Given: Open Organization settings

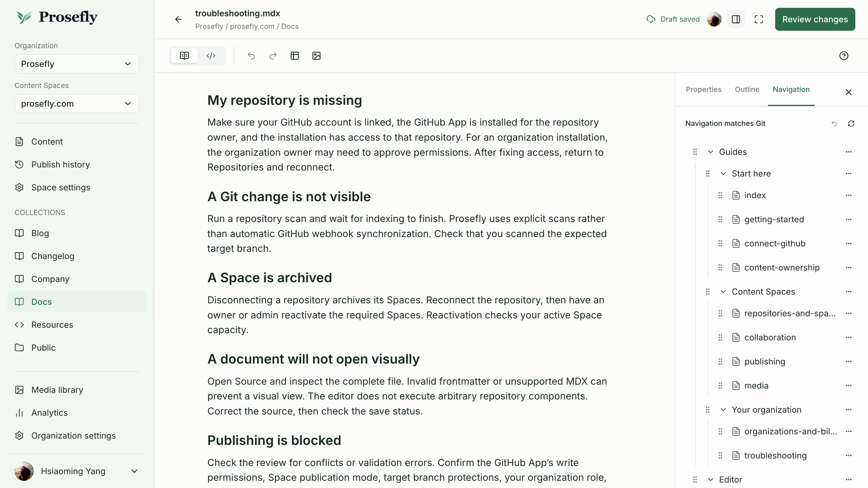Looking at the screenshot, I should pos(77,436).
